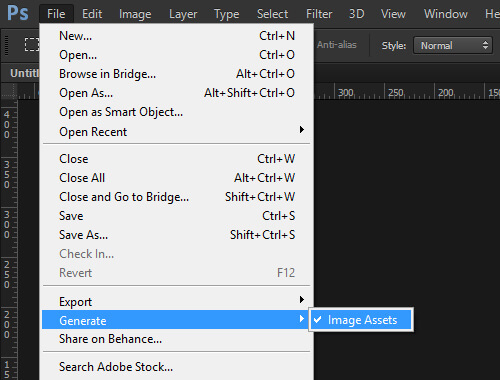Image resolution: width=500 pixels, height=380 pixels.
Task: Select the Rectangular Marquee tool icon
Action: tap(32, 44)
